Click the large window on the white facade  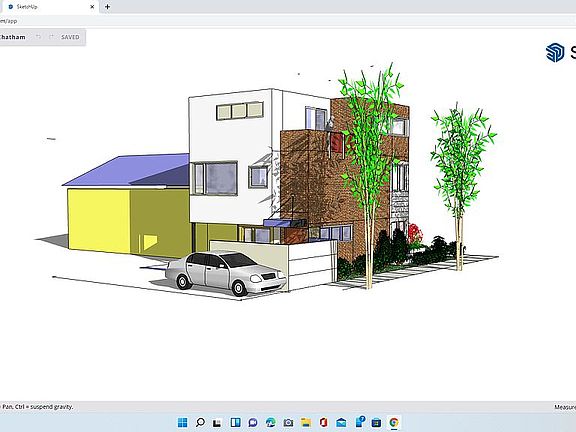215,179
